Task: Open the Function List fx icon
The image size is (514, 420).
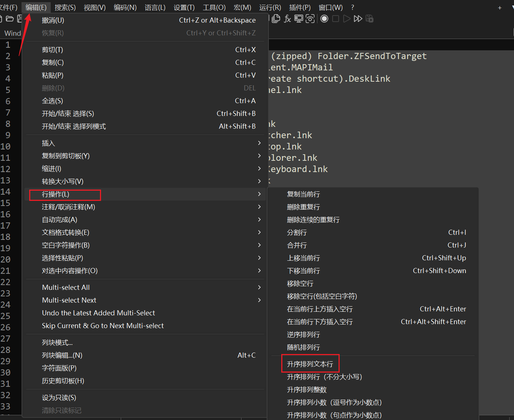Action: coord(287,19)
